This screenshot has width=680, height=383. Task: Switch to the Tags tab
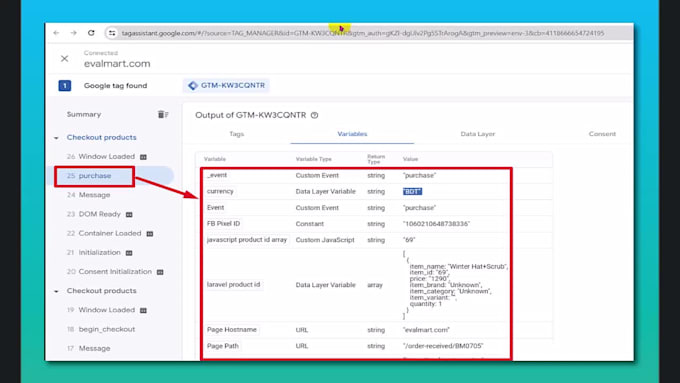tap(236, 134)
